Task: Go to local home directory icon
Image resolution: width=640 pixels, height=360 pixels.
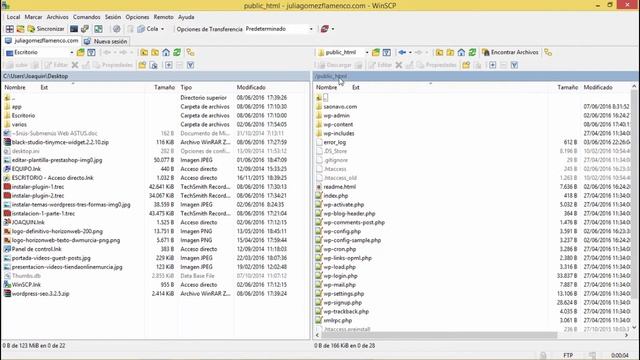Action: (x=166, y=53)
